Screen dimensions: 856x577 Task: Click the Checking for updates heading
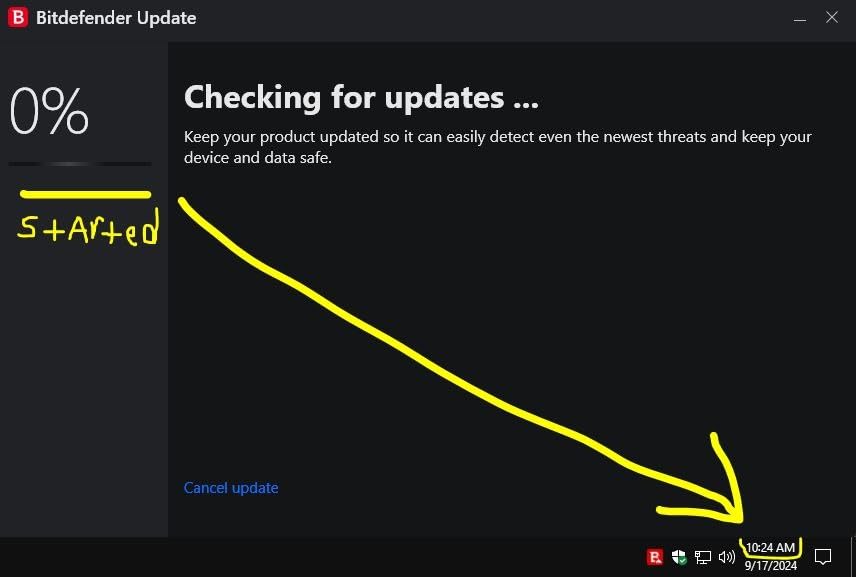tap(361, 98)
